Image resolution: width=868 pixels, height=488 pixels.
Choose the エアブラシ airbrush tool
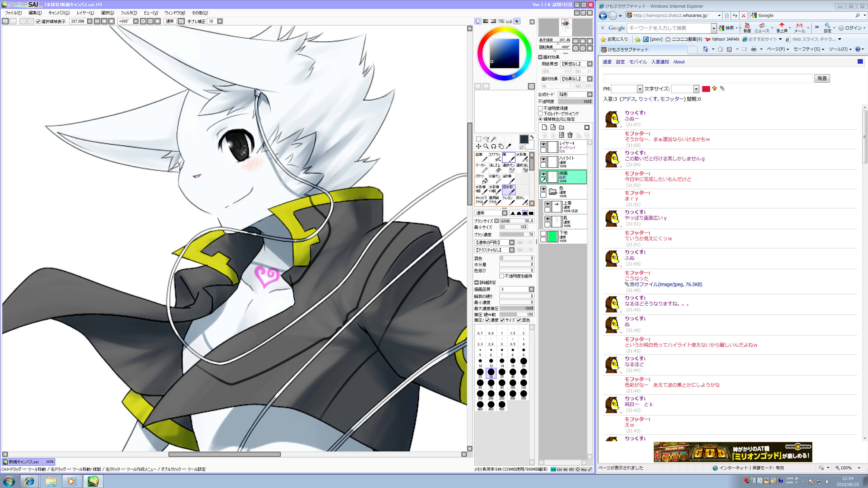click(495, 157)
